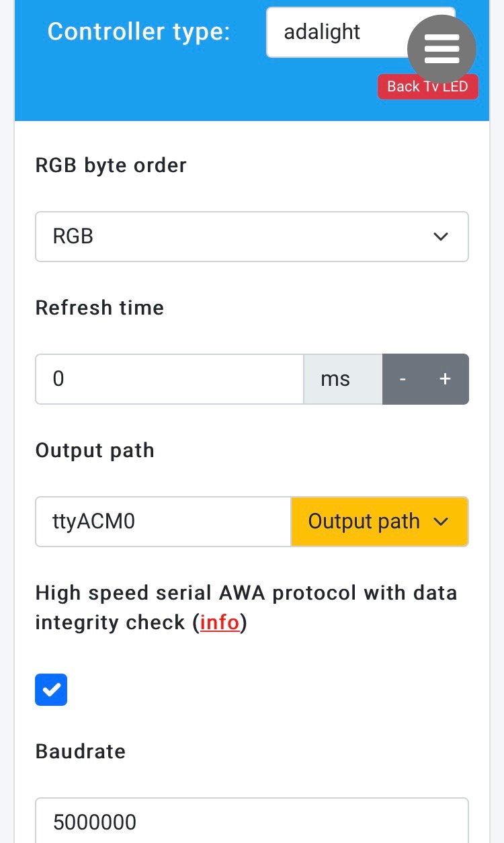This screenshot has height=843, width=504.
Task: Toggle the AWA protocol checkbox
Action: 51,690
